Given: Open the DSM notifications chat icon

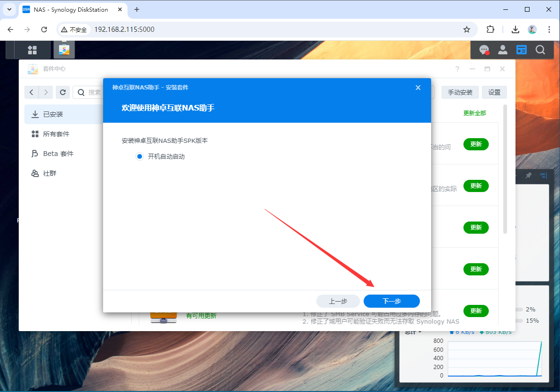Looking at the screenshot, I should point(484,50).
